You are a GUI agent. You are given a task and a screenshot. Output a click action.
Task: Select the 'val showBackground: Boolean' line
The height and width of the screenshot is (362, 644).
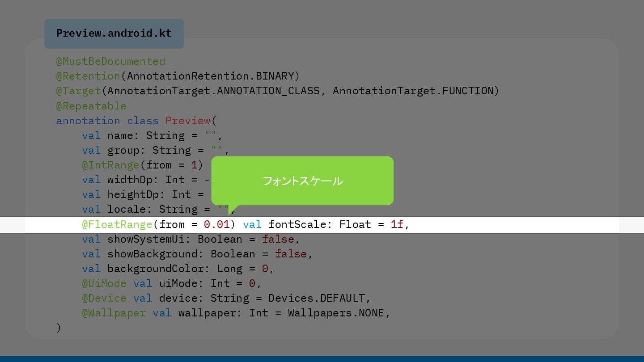198,254
